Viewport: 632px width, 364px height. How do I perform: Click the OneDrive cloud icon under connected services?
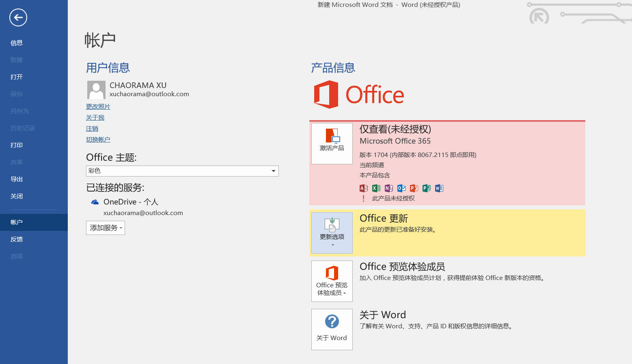pyautogui.click(x=95, y=202)
